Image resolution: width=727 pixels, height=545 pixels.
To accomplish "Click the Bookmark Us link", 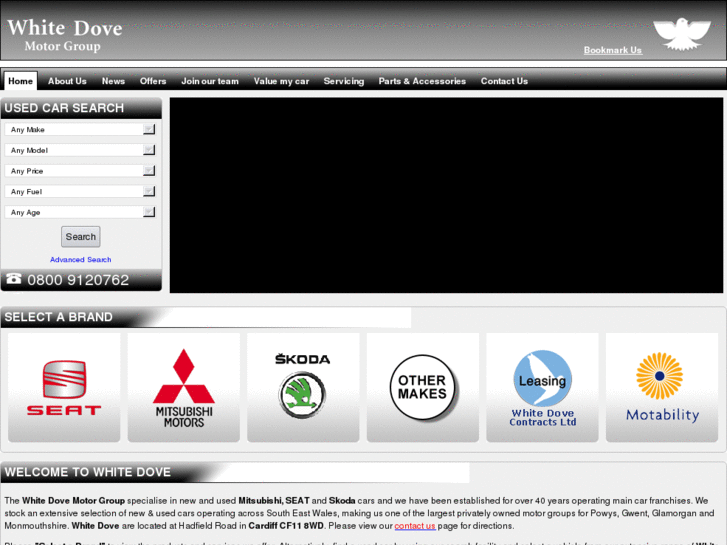I will pos(612,50).
